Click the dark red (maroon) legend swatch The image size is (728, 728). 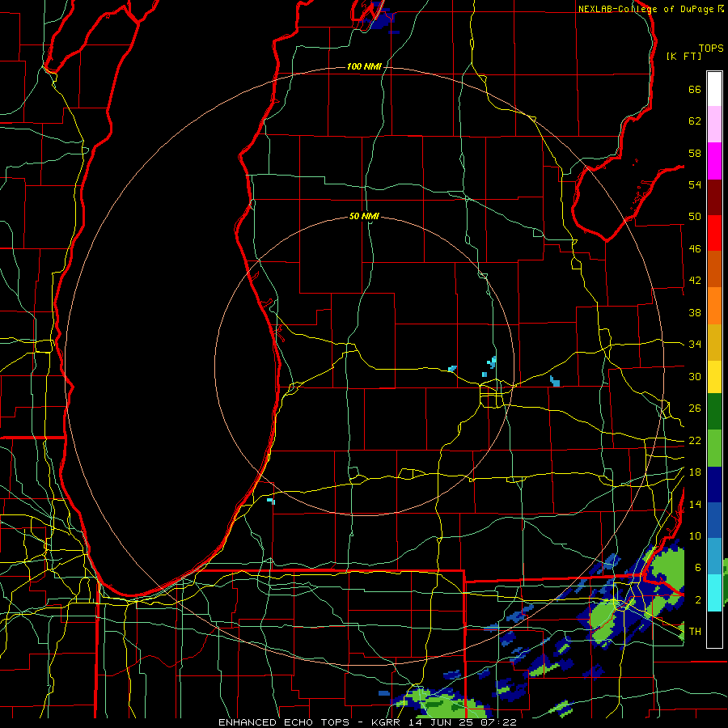point(714,198)
